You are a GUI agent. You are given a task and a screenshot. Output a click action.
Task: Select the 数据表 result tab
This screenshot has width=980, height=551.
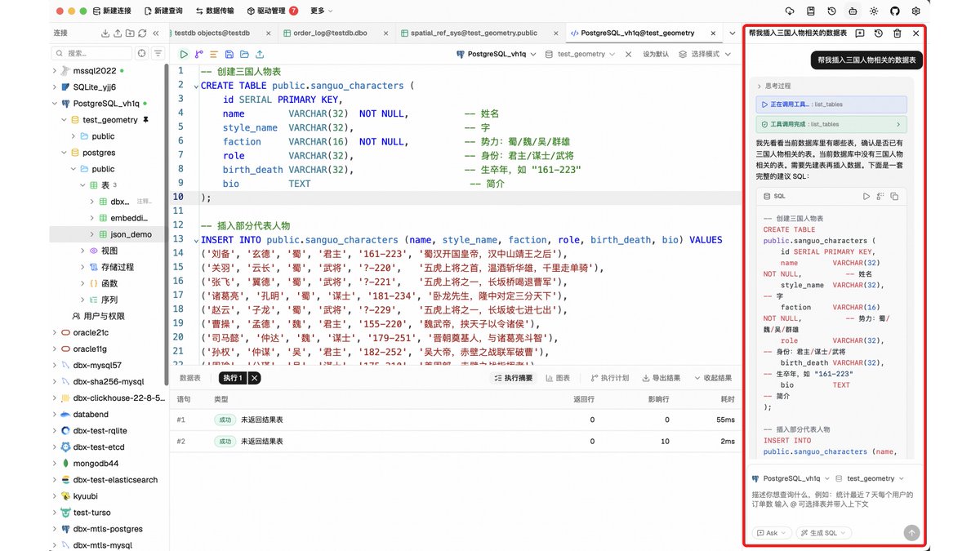[190, 378]
